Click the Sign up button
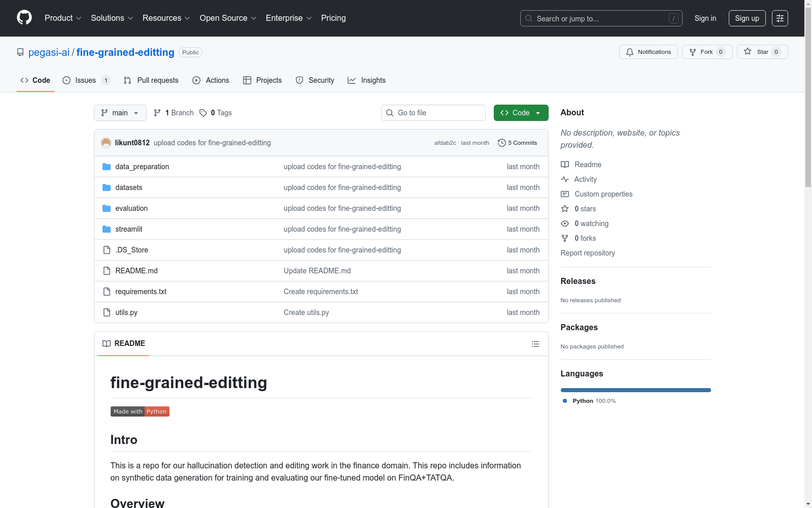Viewport: 812px width, 508px height. click(747, 18)
